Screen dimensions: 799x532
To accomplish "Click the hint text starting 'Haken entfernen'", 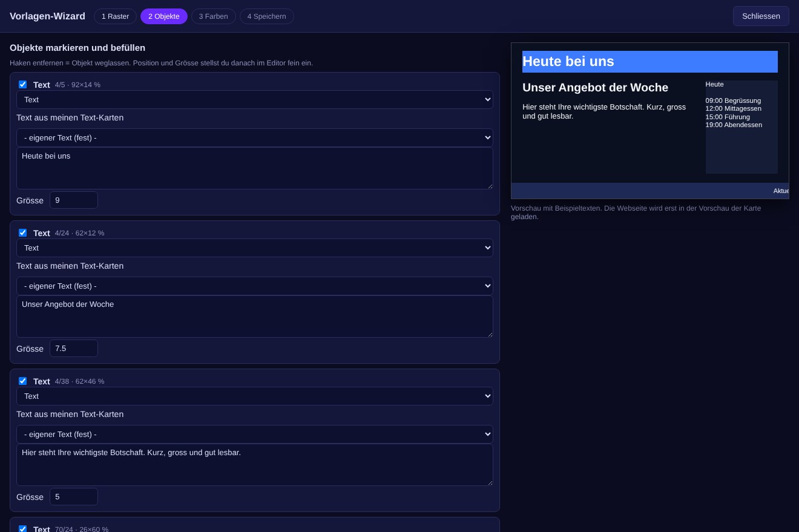I will pos(161,63).
